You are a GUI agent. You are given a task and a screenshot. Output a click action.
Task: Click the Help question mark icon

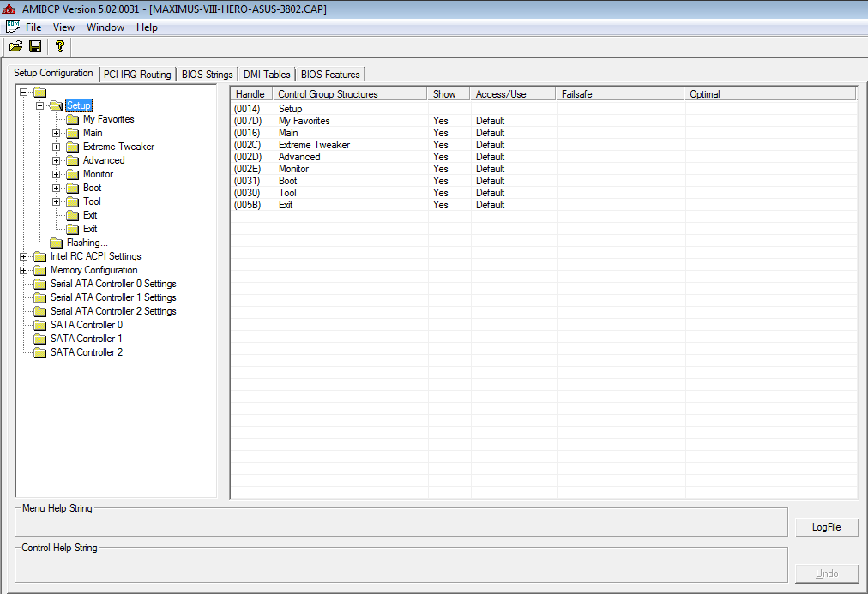click(x=59, y=46)
